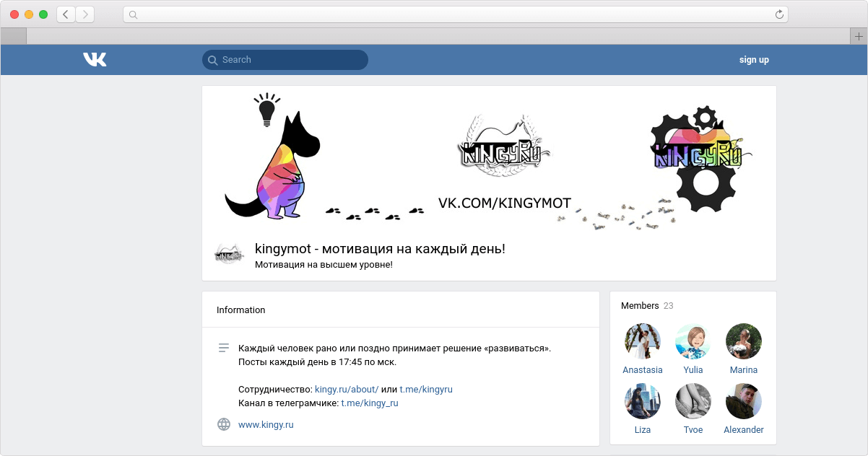The width and height of the screenshot is (868, 456).
Task: Focus the VK Search input field
Action: [285, 60]
